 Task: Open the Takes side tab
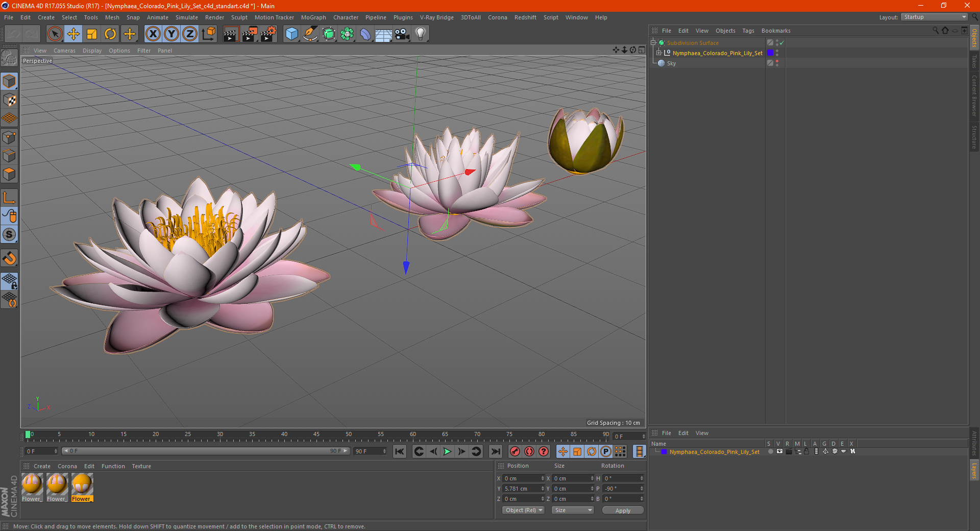(974, 61)
